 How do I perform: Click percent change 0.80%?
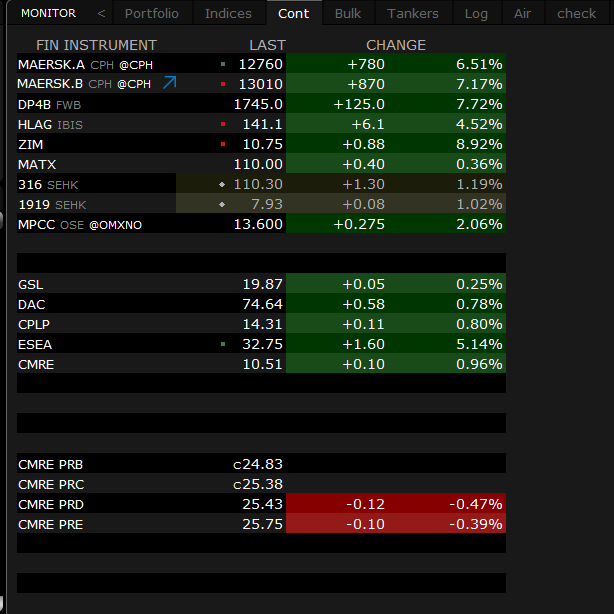click(479, 324)
